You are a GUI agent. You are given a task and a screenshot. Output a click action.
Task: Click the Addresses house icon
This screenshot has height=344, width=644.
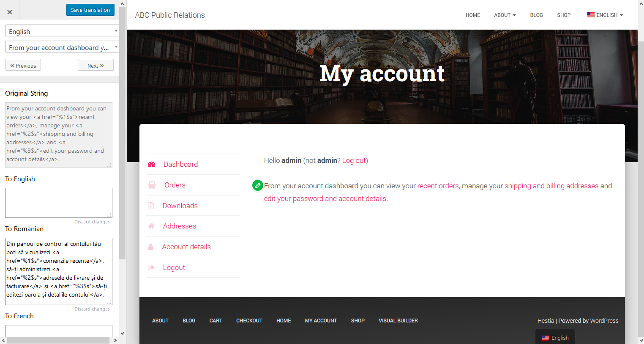(x=151, y=226)
